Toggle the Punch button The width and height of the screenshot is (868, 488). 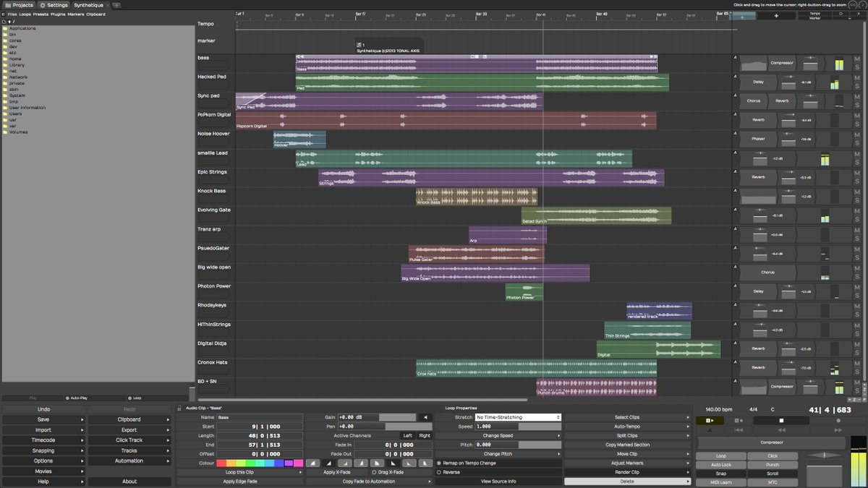point(773,465)
